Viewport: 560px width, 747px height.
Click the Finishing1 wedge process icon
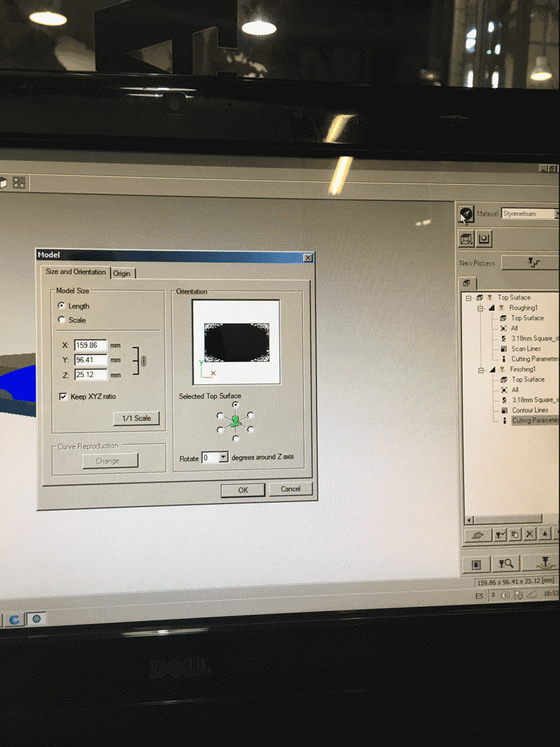[492, 369]
